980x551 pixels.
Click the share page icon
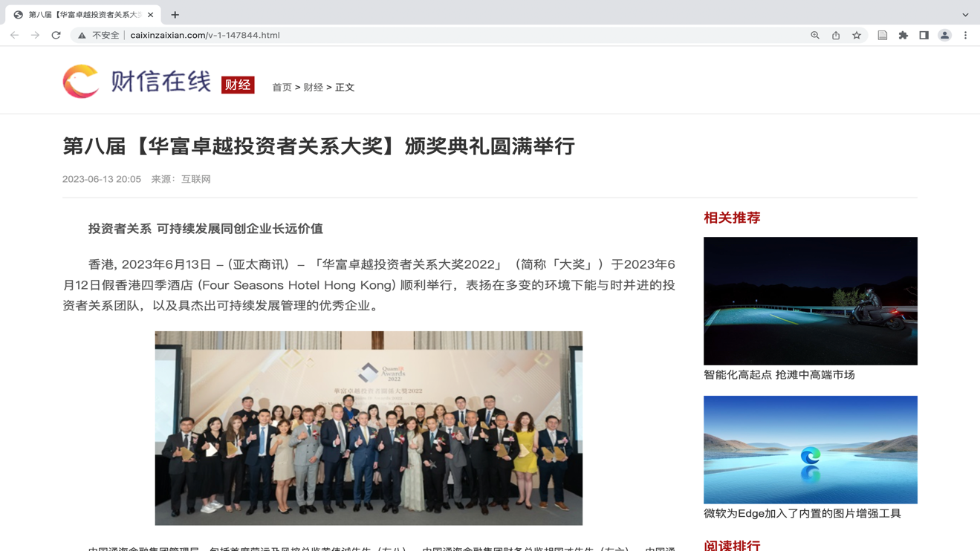click(x=836, y=35)
